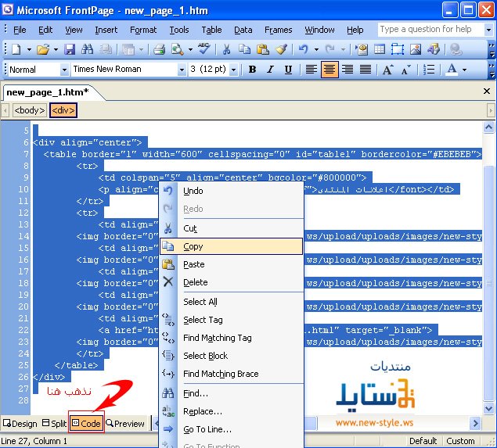The height and width of the screenshot is (448, 497).
Task: Switch to Split view
Action: click(x=54, y=423)
